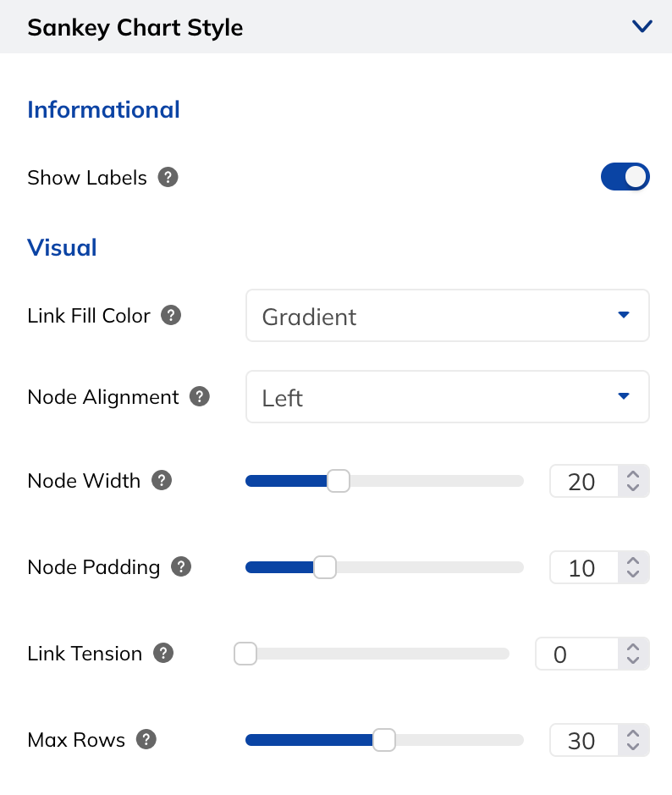Open the Node Alignment Left dropdown
The height and width of the screenshot is (795, 672).
(448, 396)
